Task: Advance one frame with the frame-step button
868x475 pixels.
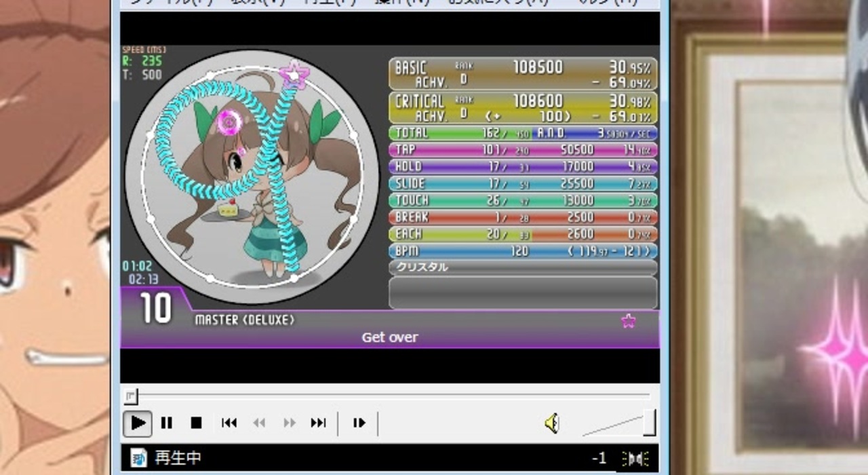Action: click(x=359, y=423)
